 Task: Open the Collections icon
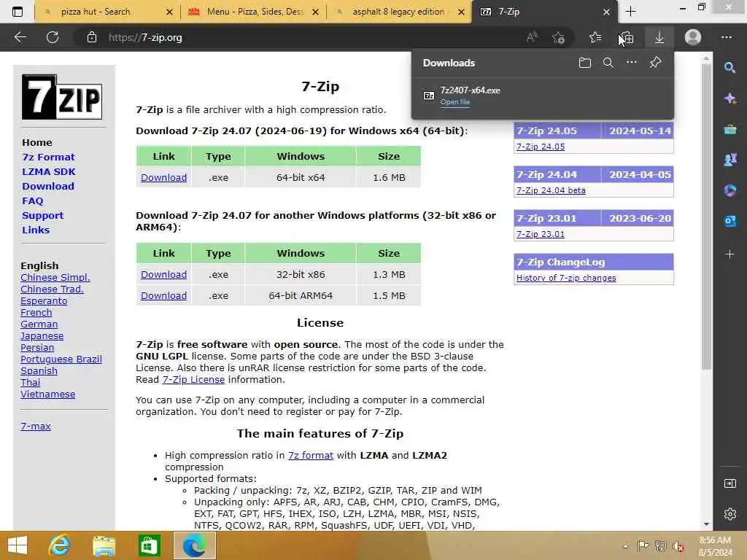(x=627, y=37)
